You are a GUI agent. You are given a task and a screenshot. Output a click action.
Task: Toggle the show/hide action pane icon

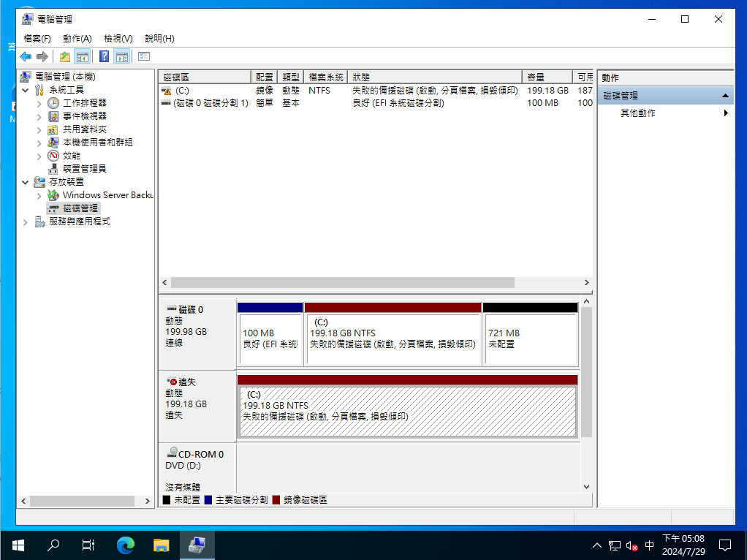coord(122,57)
